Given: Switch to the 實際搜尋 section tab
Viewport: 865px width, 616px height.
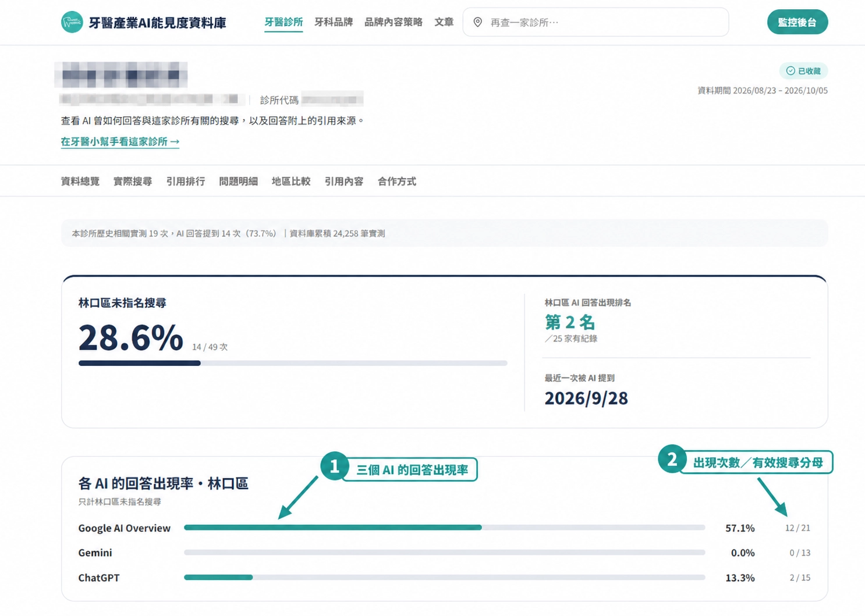Looking at the screenshot, I should click(133, 181).
